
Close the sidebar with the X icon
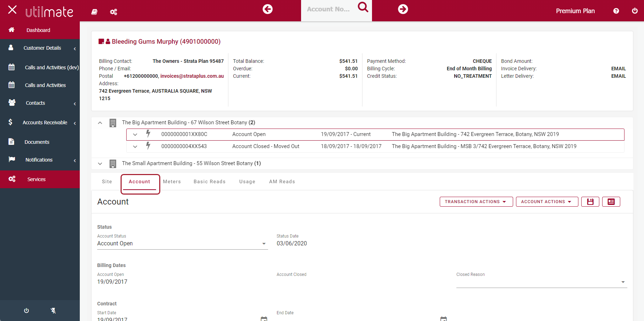(12, 10)
